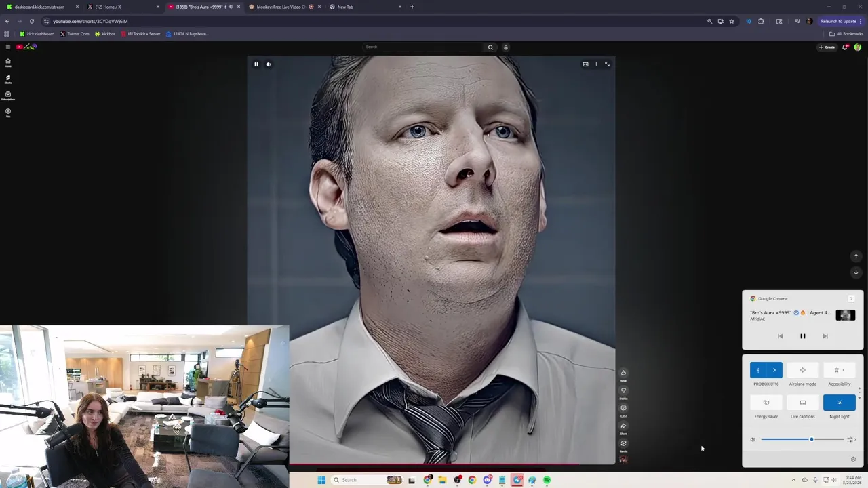
Task: Pause the YouTube Short video
Action: (256, 64)
